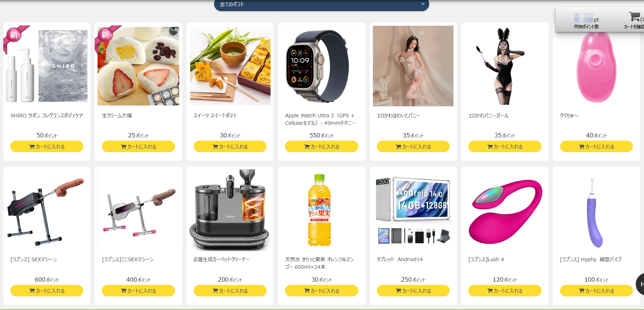Image resolution: width=644 pixels, height=310 pixels.
Task: Open the Apple Watch Ultra 2 product image
Action: pos(322,66)
